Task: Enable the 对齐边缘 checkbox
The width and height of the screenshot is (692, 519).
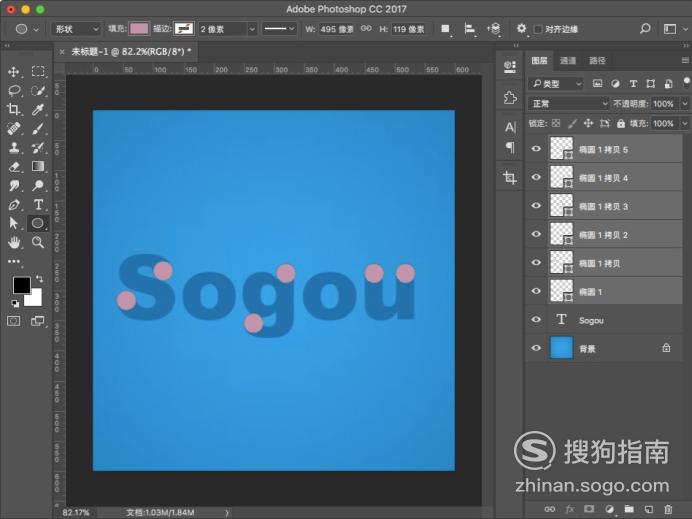Action: 538,29
